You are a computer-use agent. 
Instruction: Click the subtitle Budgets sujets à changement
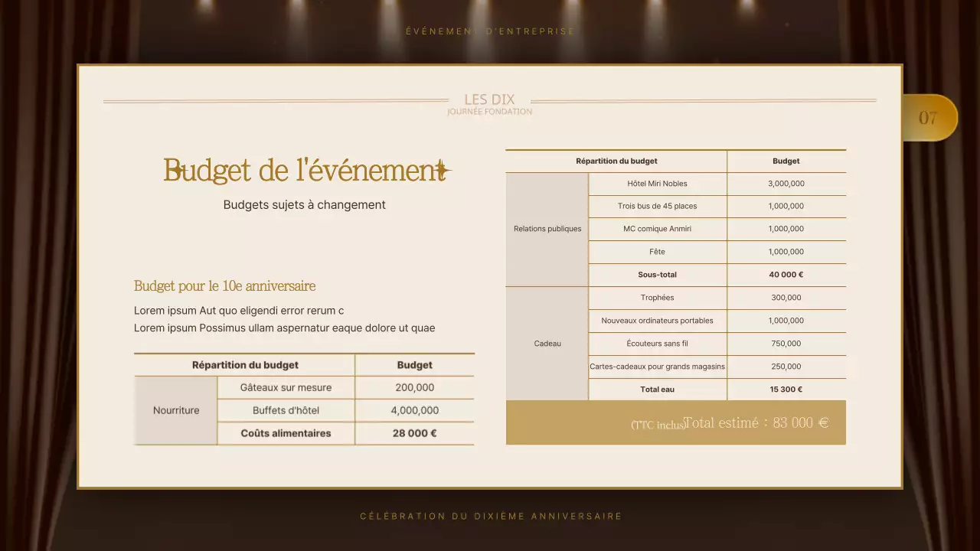point(304,204)
